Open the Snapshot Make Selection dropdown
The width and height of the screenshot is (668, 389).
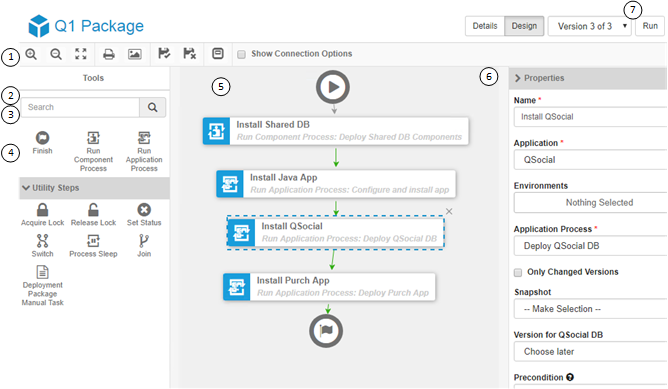pos(590,309)
